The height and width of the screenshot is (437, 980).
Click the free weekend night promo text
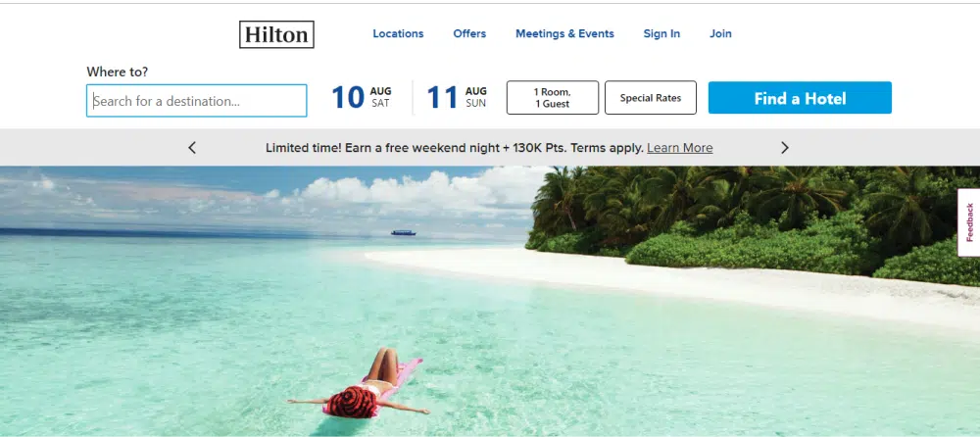click(455, 148)
